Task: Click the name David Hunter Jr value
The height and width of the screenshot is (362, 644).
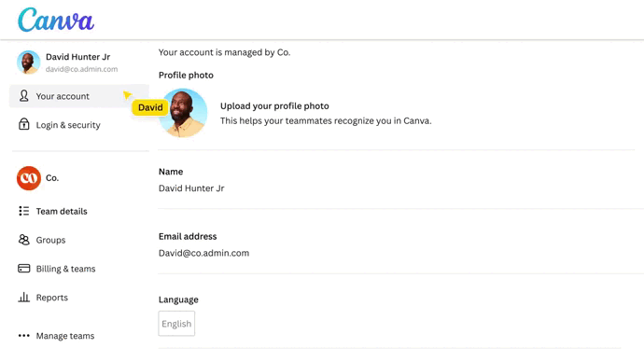Action: (191, 188)
